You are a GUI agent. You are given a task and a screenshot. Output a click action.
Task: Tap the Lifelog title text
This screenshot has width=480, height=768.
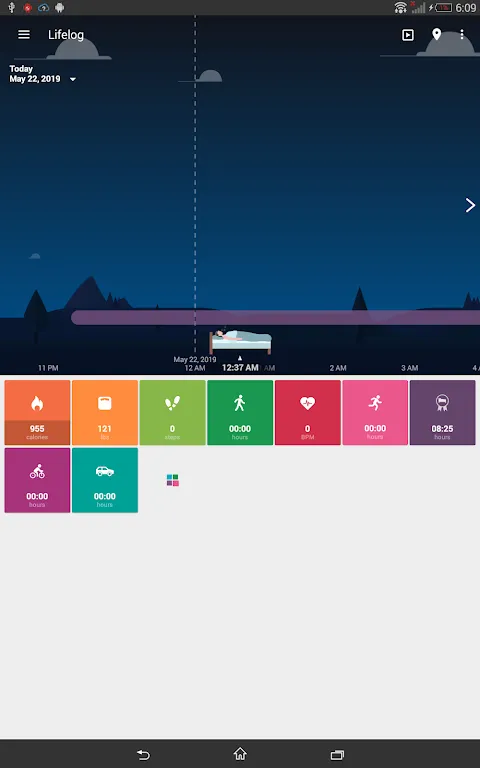coord(66,35)
